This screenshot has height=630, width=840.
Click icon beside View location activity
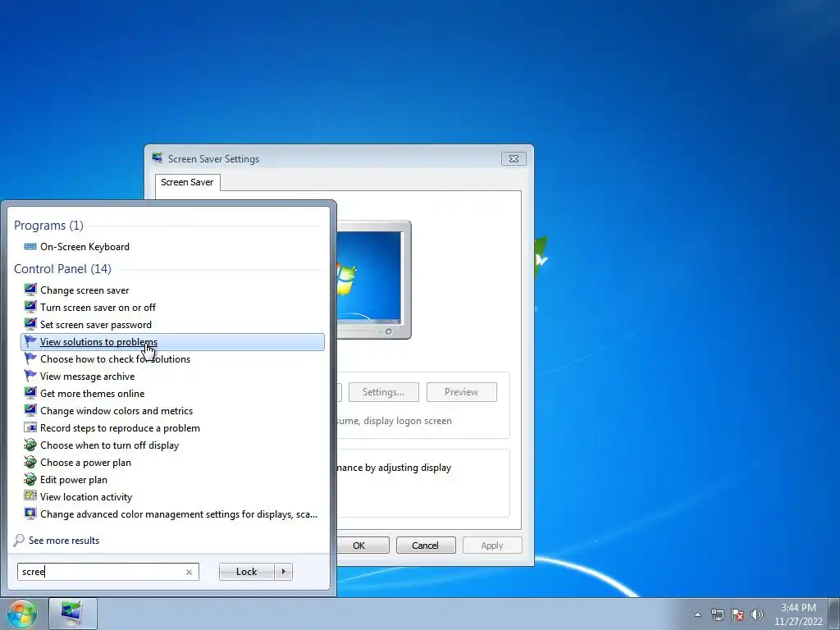coord(30,496)
